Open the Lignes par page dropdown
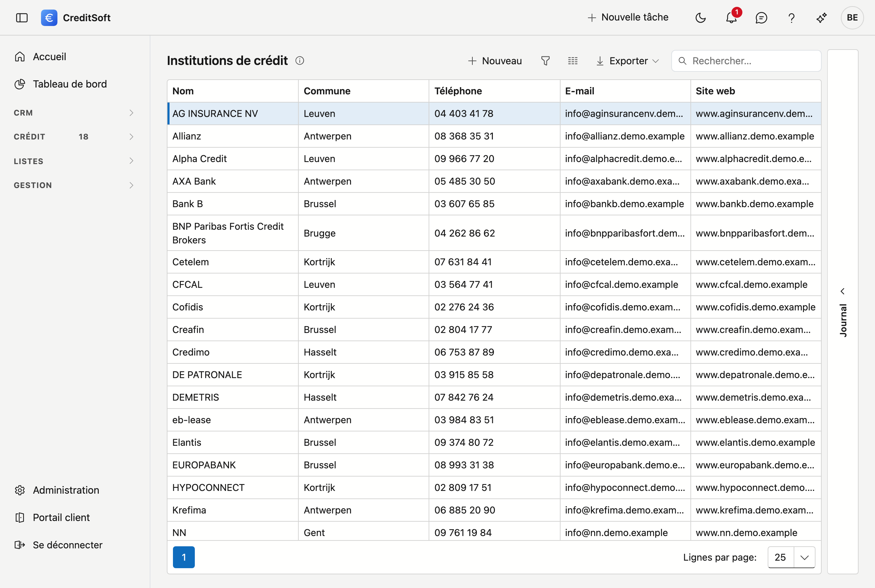This screenshot has height=588, width=875. [x=791, y=557]
